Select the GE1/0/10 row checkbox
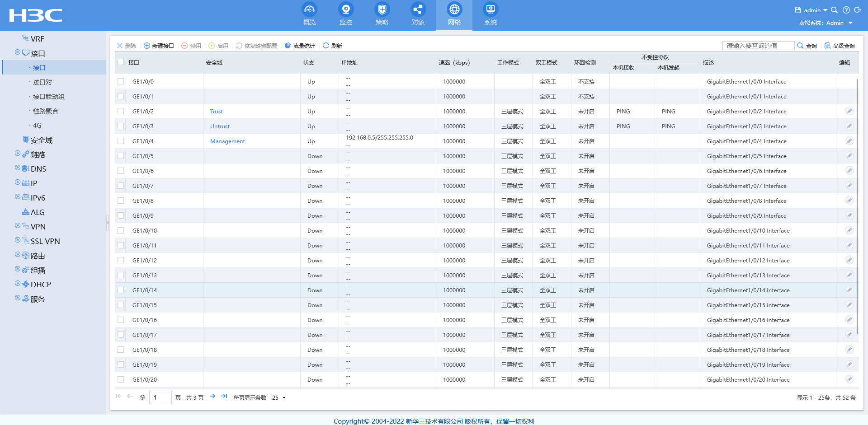 121,230
